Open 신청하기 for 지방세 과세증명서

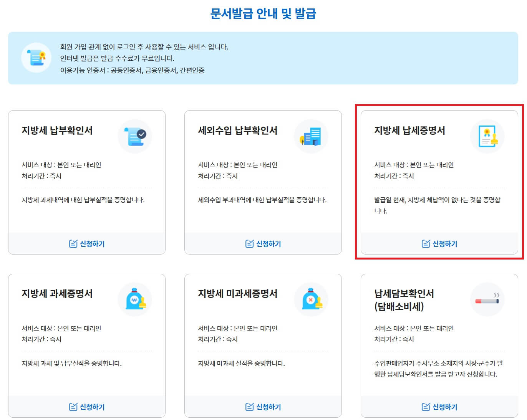click(x=87, y=407)
